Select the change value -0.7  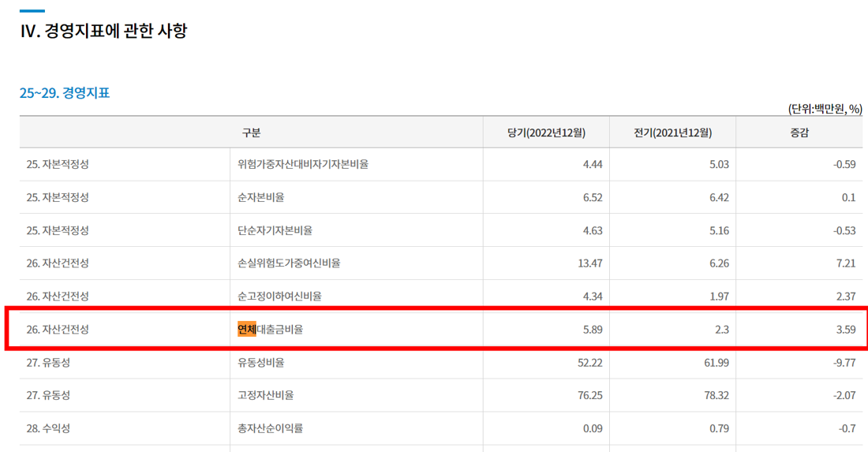847,429
